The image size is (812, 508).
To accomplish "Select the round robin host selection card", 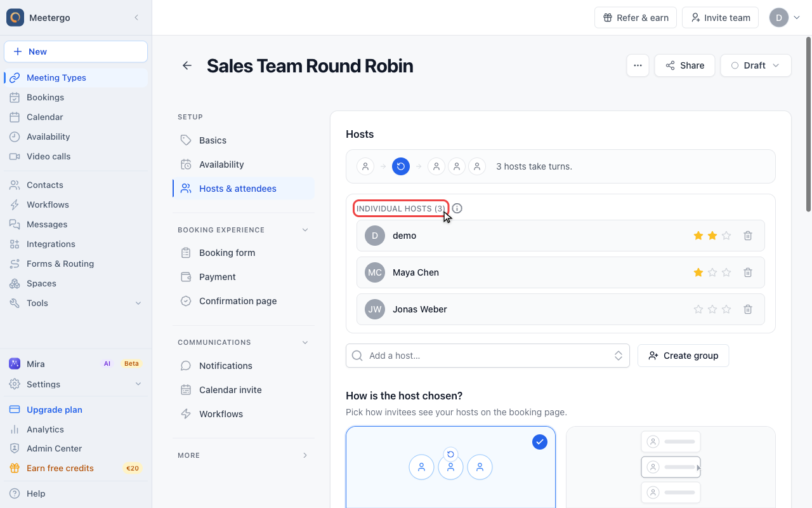I will pyautogui.click(x=450, y=467).
